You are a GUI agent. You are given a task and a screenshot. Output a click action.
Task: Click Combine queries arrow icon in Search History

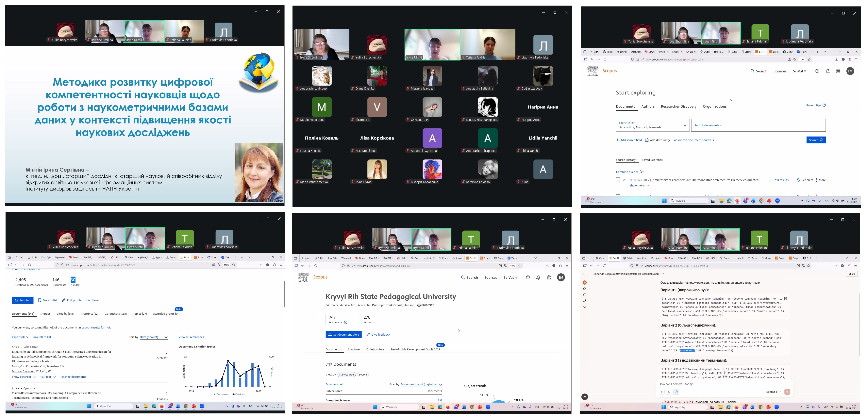coord(642,172)
